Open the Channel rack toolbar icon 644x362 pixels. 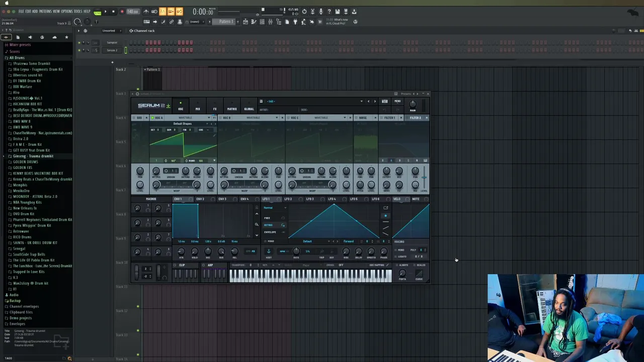pyautogui.click(x=262, y=22)
